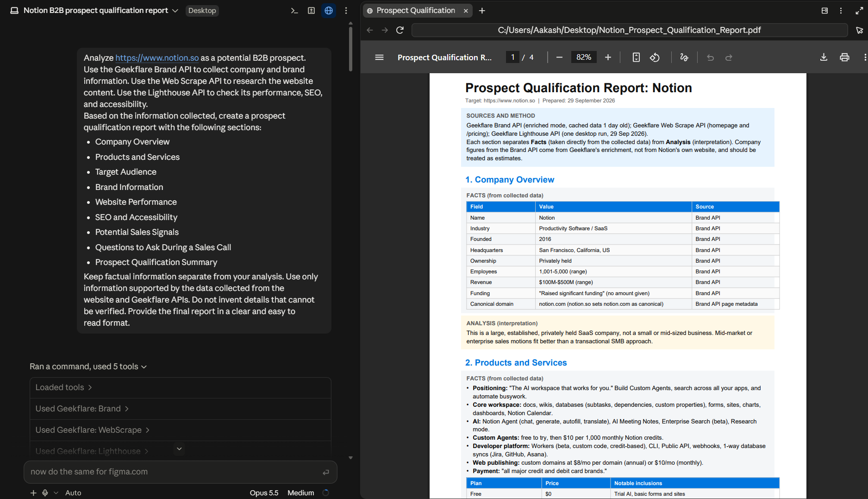Image resolution: width=868 pixels, height=499 pixels.
Task: Click the 82% zoom level field
Action: [x=583, y=57]
